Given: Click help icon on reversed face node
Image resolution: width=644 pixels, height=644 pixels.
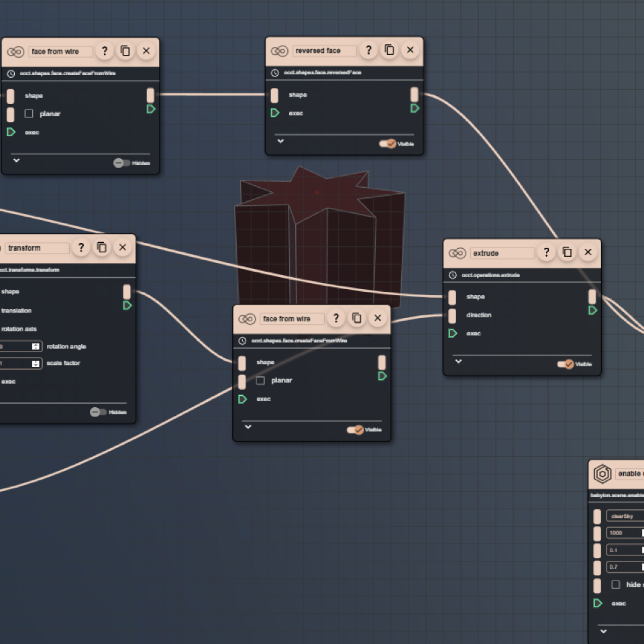Looking at the screenshot, I should click(368, 50).
